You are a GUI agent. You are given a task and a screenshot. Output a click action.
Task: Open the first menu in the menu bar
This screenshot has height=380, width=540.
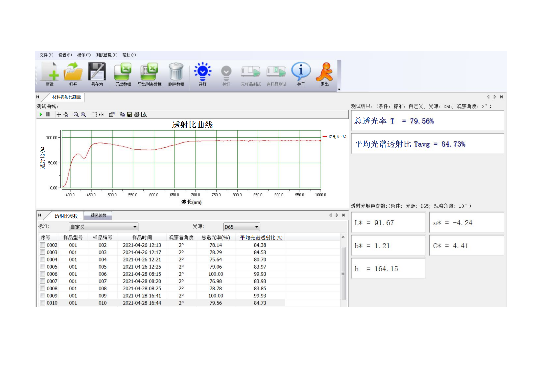pos(45,55)
